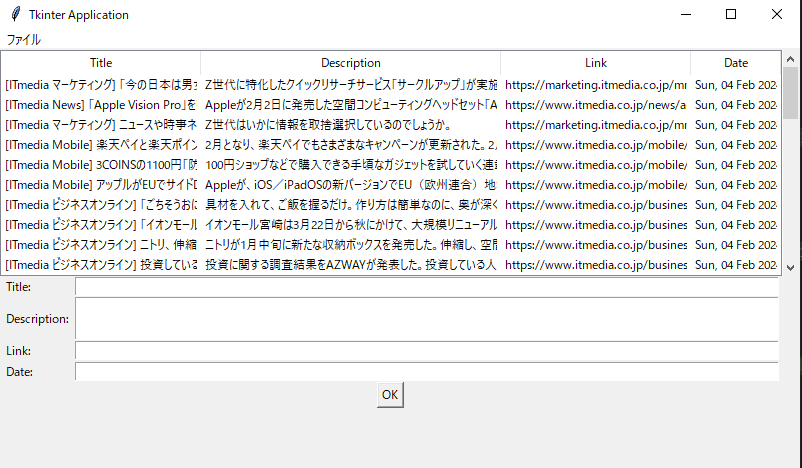Click the scrollbar down arrow
The image size is (802, 468).
[x=790, y=267]
